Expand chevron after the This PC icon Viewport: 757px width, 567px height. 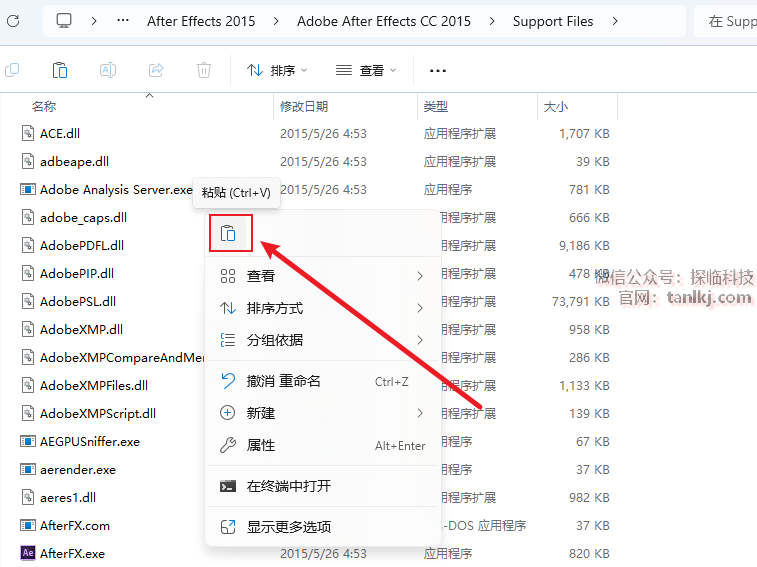point(94,21)
